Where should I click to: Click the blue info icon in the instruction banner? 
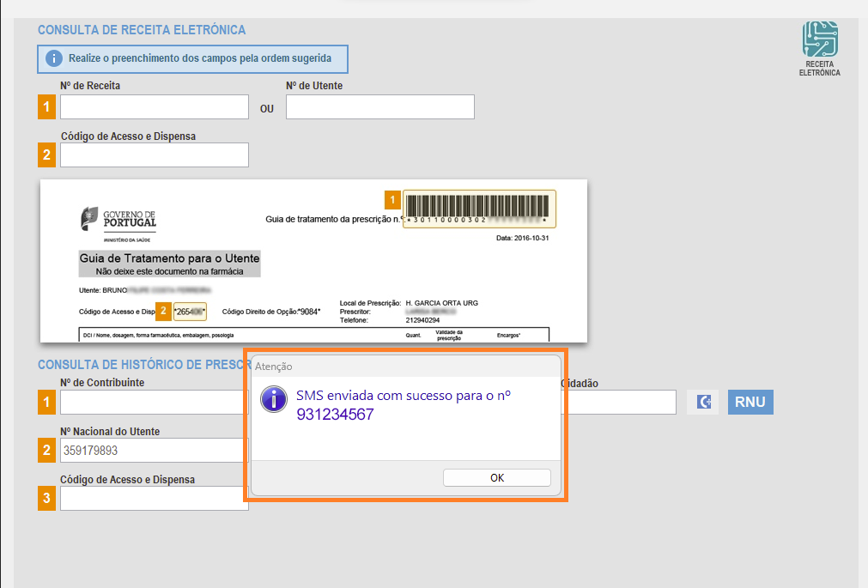pos(53,58)
